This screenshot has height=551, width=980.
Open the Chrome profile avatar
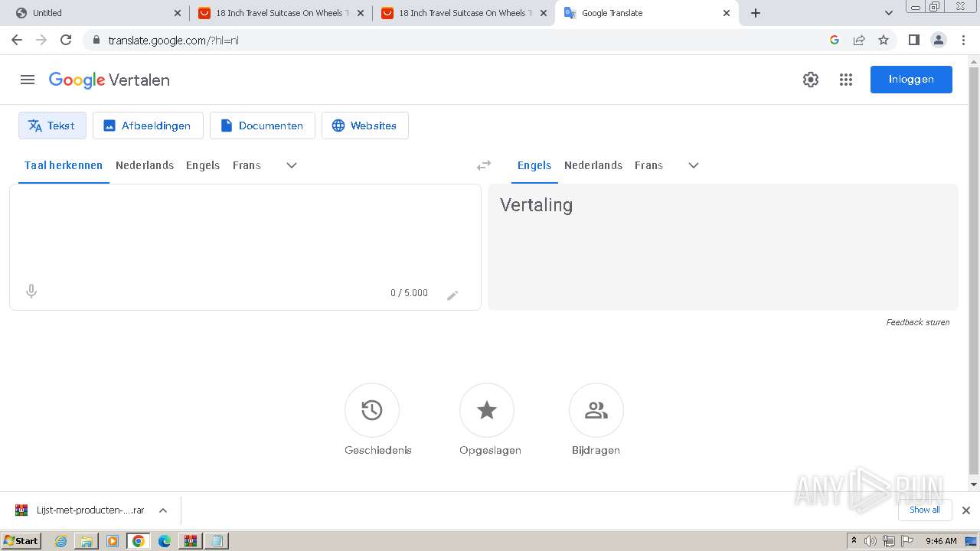pyautogui.click(x=939, y=40)
